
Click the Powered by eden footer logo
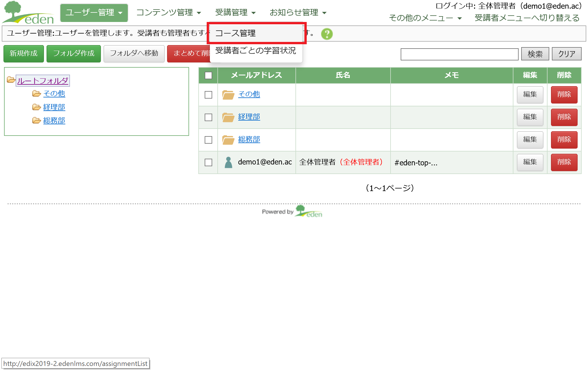[x=292, y=212]
